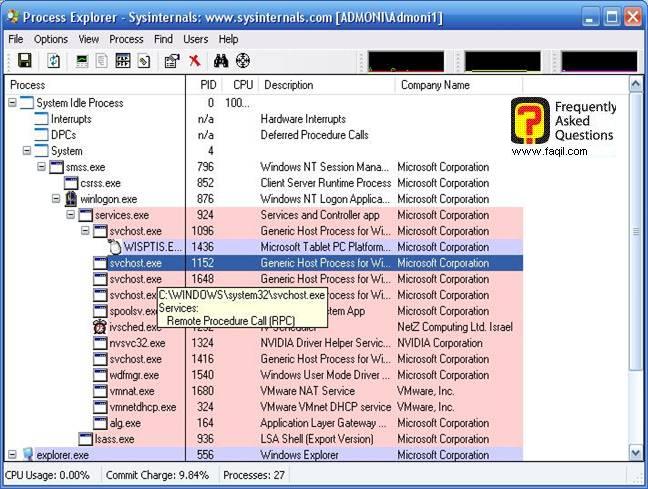Collapse the System tree node
Screen dimensions: 648x489
click(27, 150)
